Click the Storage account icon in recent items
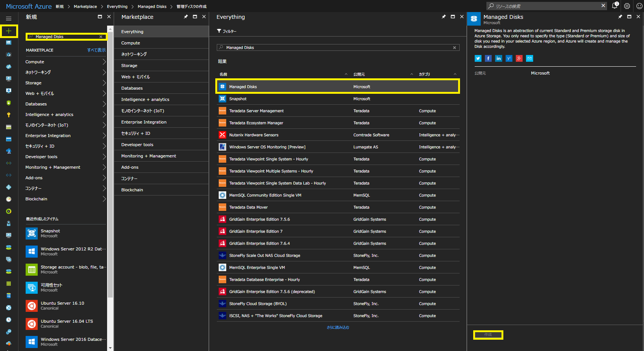This screenshot has width=644, height=351. [32, 269]
